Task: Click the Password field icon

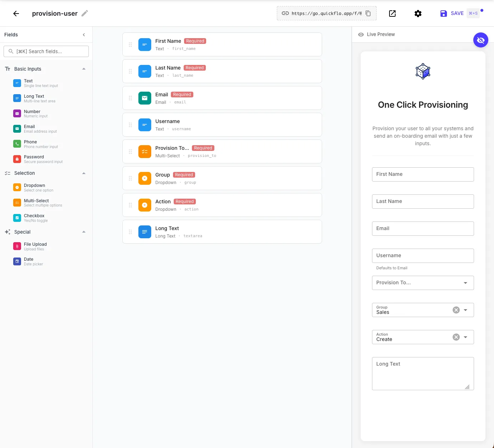Action: tap(17, 159)
